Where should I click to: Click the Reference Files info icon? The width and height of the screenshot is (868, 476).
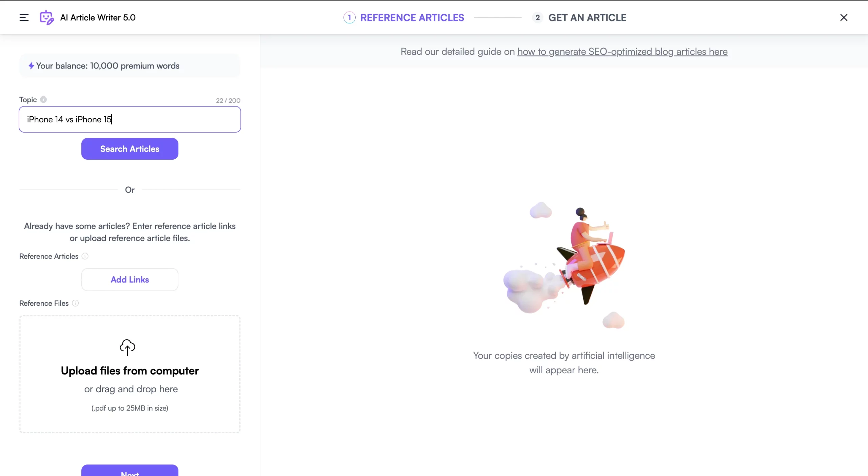(x=75, y=303)
